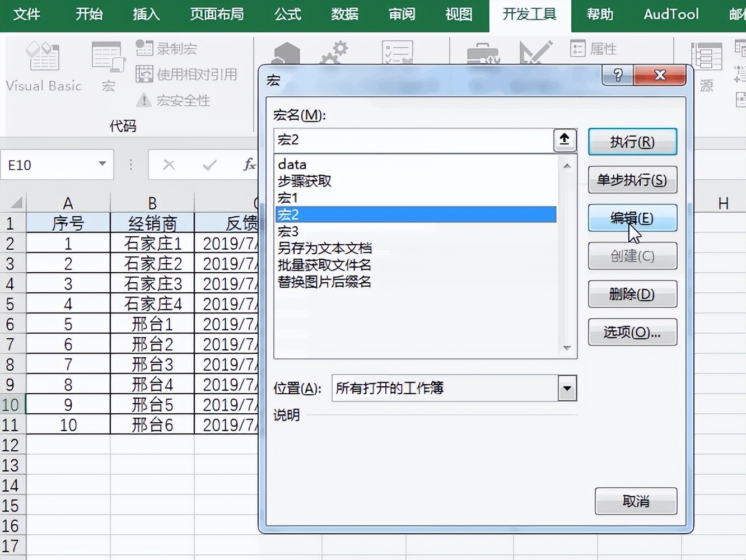The width and height of the screenshot is (746, 560).
Task: Run the selected macro with 执行(R)
Action: click(632, 142)
